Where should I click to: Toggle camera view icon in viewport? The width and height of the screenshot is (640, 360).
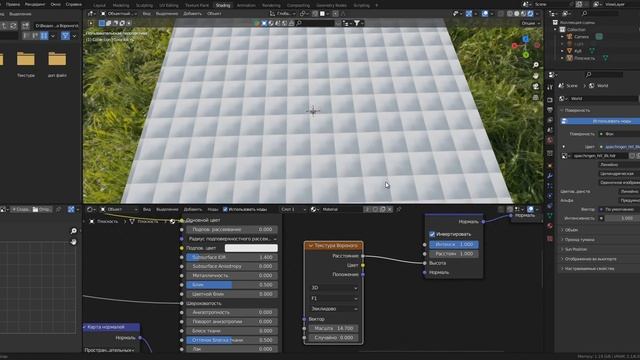(x=536, y=87)
